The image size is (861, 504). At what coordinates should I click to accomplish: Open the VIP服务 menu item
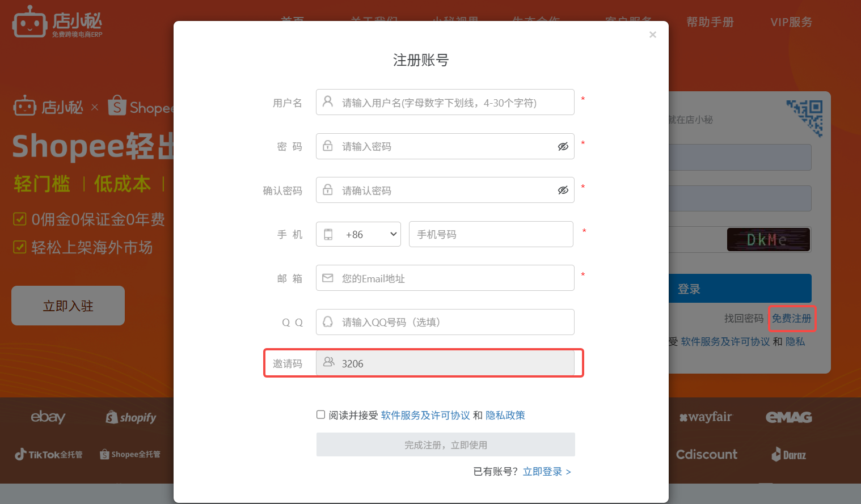791,23
